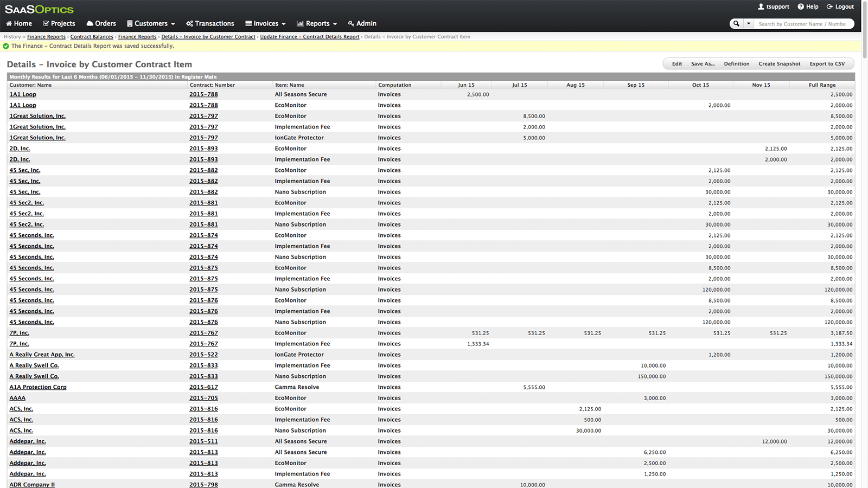Click the Admin key icon

tap(351, 24)
